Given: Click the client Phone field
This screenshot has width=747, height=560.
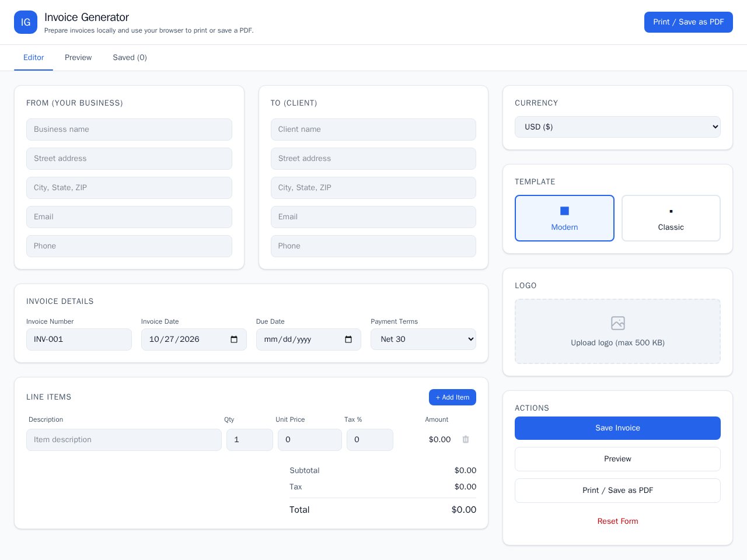Looking at the screenshot, I should pyautogui.click(x=373, y=246).
